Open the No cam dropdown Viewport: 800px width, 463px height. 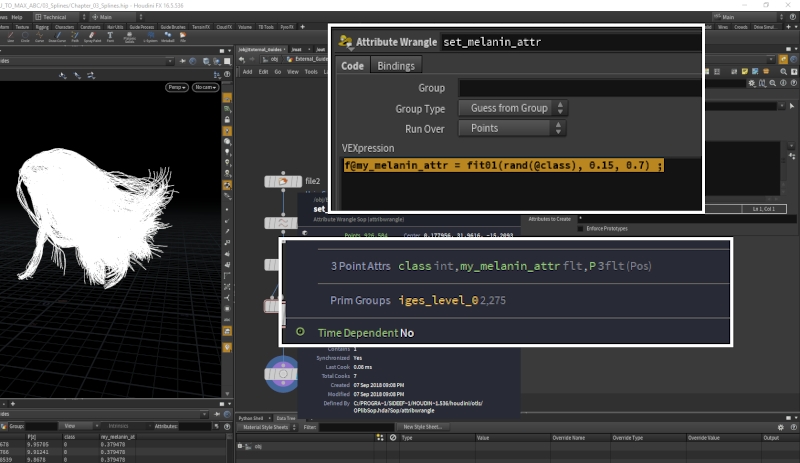206,88
